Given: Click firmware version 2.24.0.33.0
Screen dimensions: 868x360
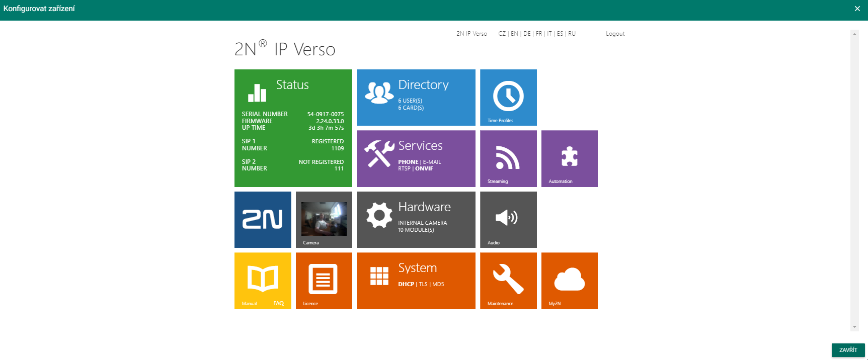Looking at the screenshot, I should tap(330, 121).
